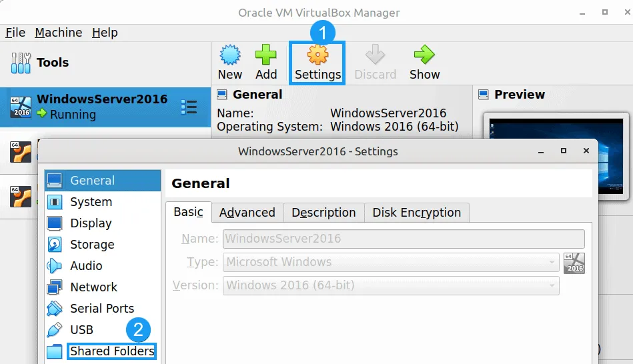The width and height of the screenshot is (633, 364).
Task: Click the green Show arrow icon
Action: pos(424,55)
